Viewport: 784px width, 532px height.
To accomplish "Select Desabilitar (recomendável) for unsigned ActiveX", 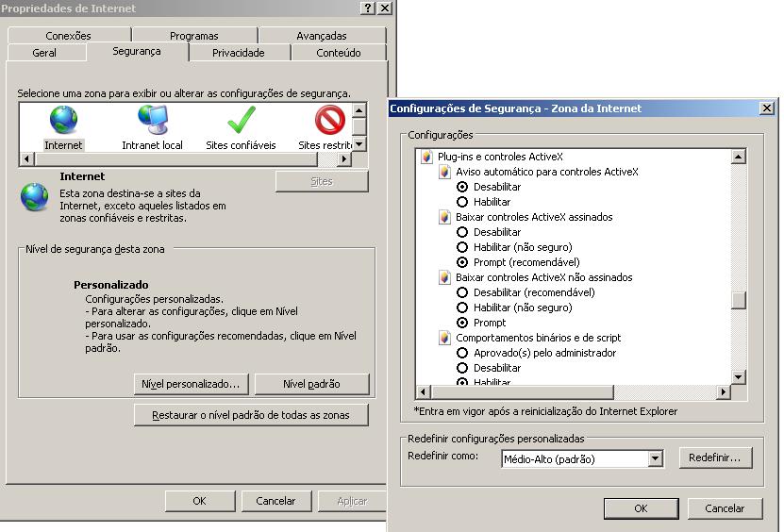I will coord(462,292).
